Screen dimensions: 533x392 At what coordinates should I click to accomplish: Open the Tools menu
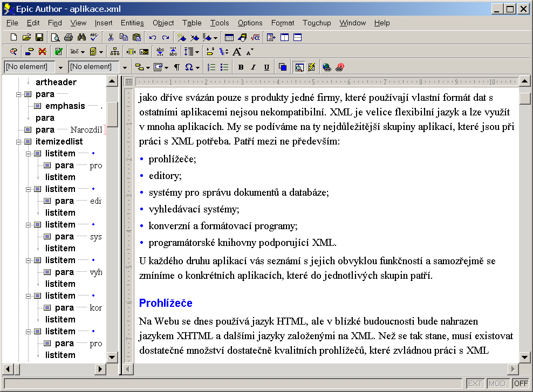[220, 23]
